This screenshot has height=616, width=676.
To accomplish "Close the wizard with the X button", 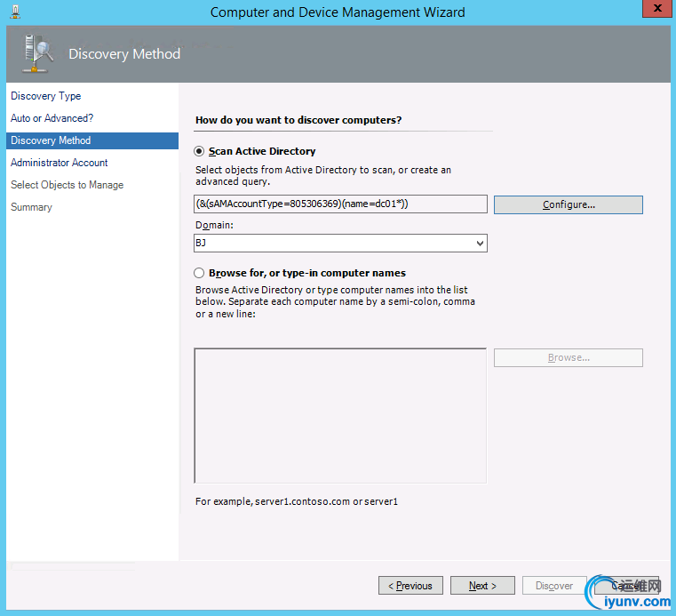I will click(657, 8).
